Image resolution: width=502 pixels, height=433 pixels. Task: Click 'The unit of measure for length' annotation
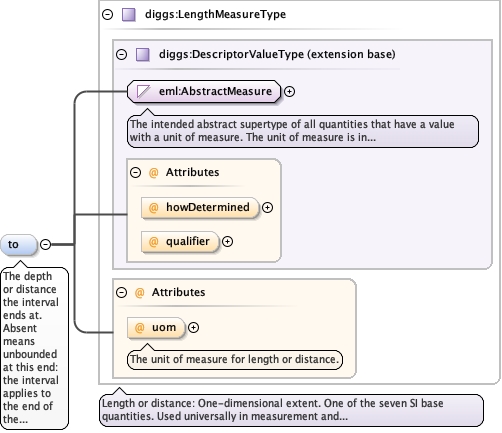tap(235, 359)
